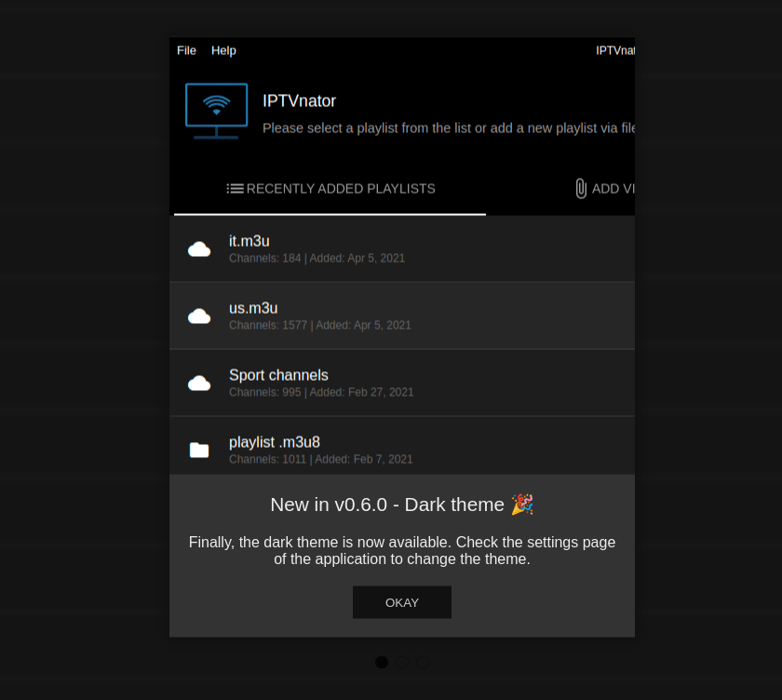Click the IPTVnator heading title
The image size is (782, 700).
pos(299,101)
